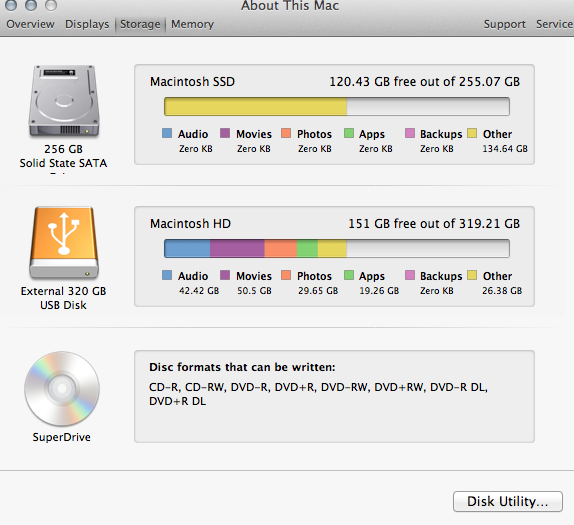The width and height of the screenshot is (574, 525).
Task: Click Macintosh SSD storage usage bar
Action: [x=337, y=107]
